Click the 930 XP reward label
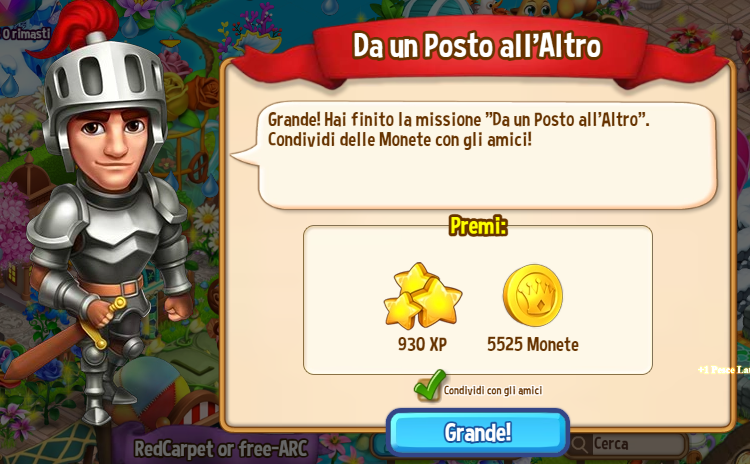 [422, 344]
